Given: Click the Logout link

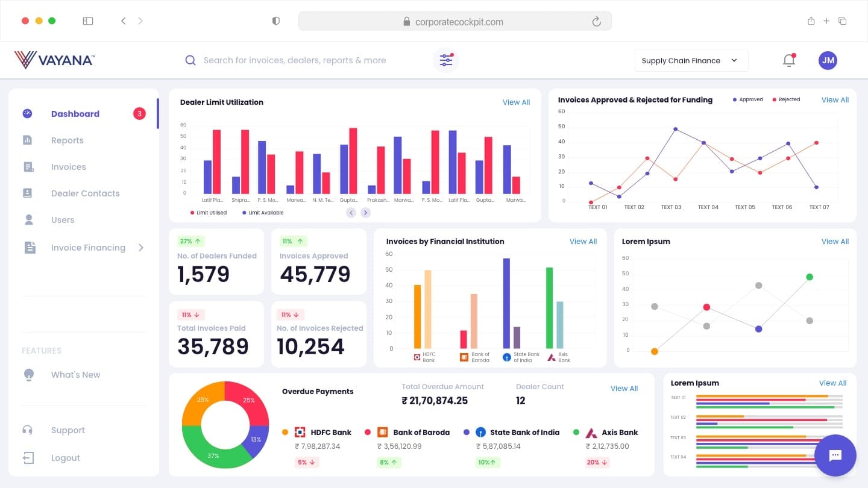Looking at the screenshot, I should point(66,458).
